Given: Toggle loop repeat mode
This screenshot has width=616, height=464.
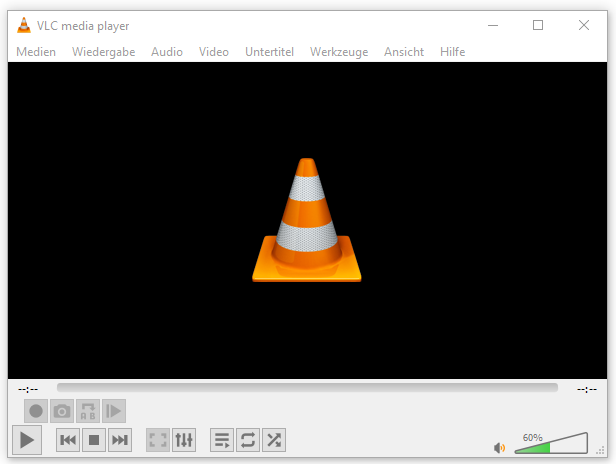Looking at the screenshot, I should click(248, 440).
